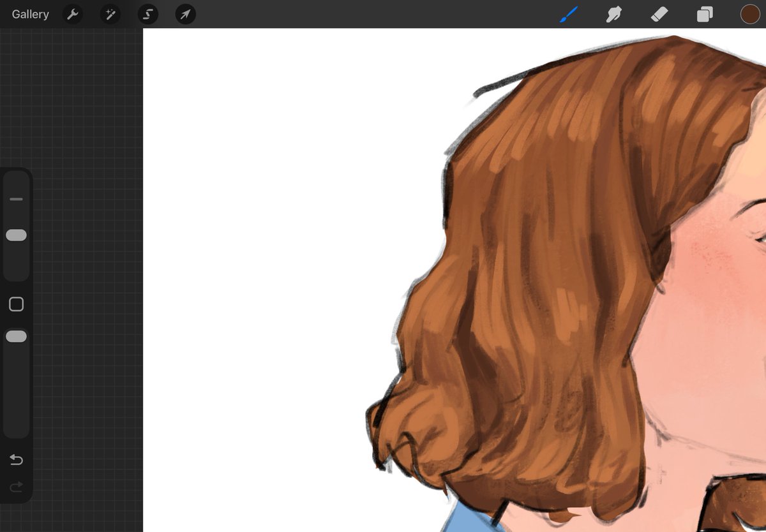The height and width of the screenshot is (532, 766).
Task: Return to the Gallery
Action: 30,14
